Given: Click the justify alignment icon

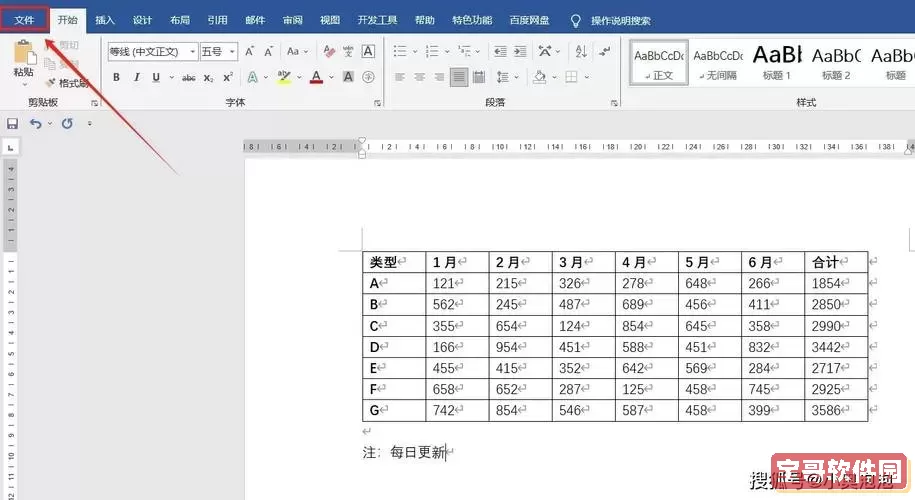Looking at the screenshot, I should [459, 77].
